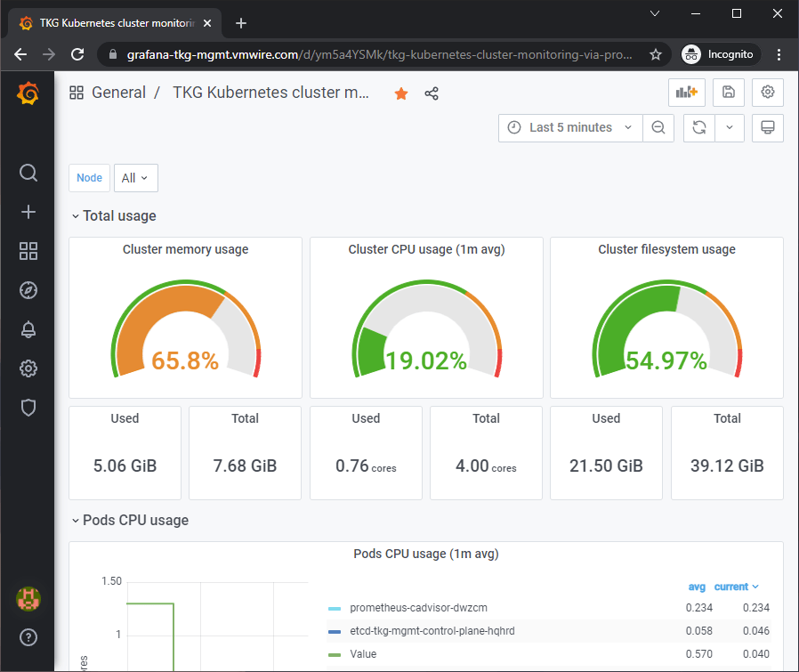Open the Configuration gear in sidebar
799x672 pixels.
point(28,368)
